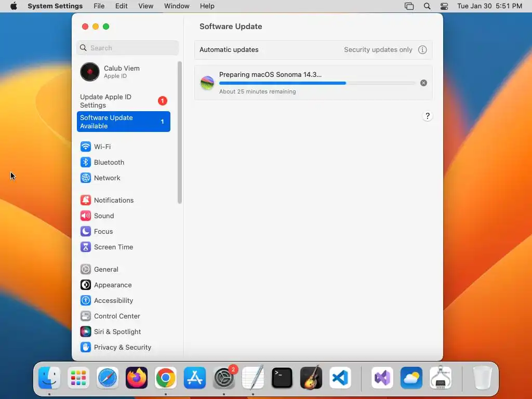532x399 pixels.
Task: Open Spotlight search in menu bar
Action: point(427,6)
